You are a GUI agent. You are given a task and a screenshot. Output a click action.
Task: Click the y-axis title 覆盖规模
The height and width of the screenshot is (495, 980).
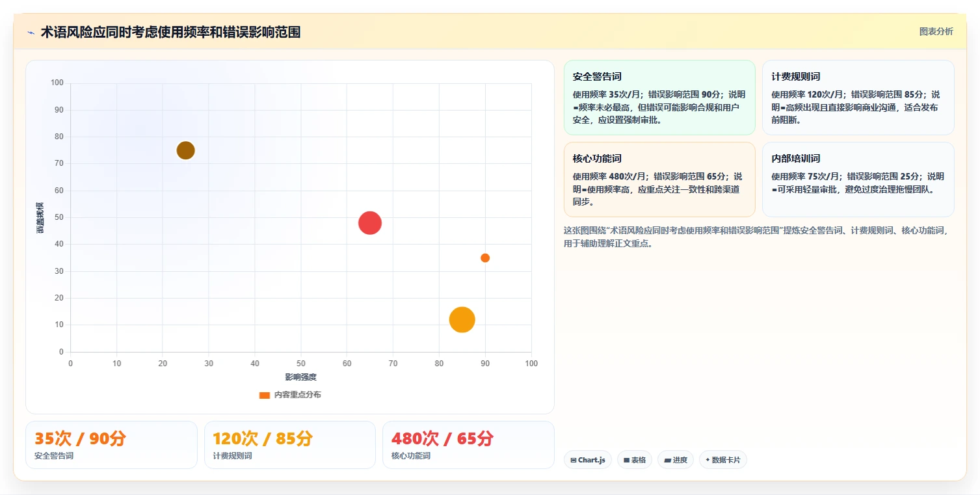[40, 218]
